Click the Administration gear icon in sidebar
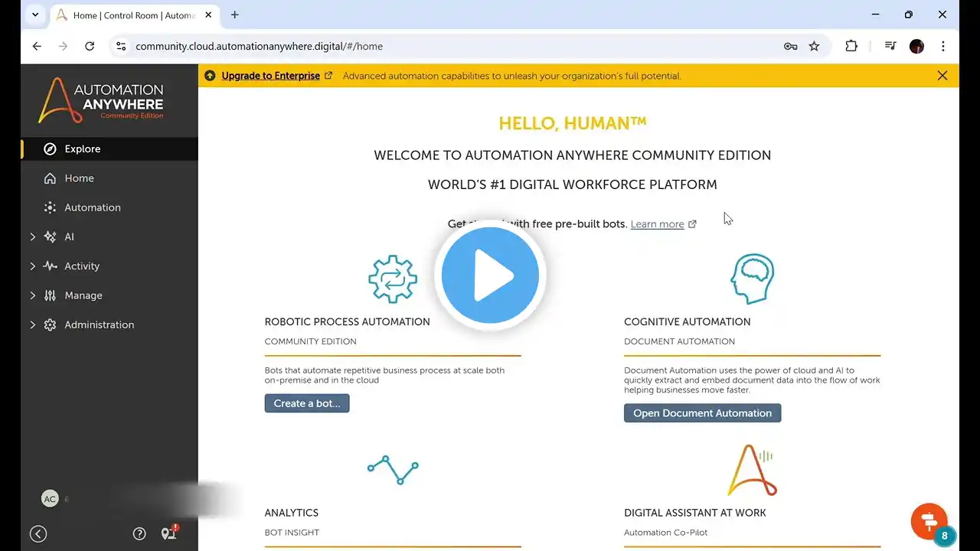 [50, 324]
